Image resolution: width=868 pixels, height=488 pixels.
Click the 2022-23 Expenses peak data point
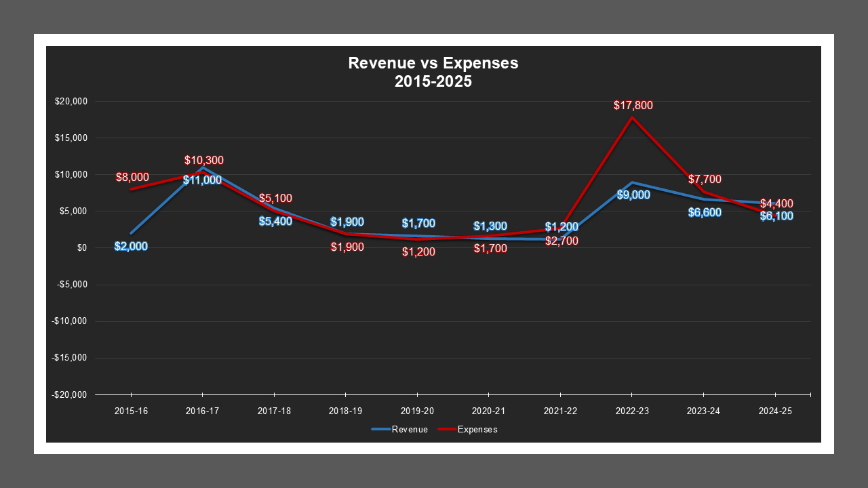click(631, 117)
